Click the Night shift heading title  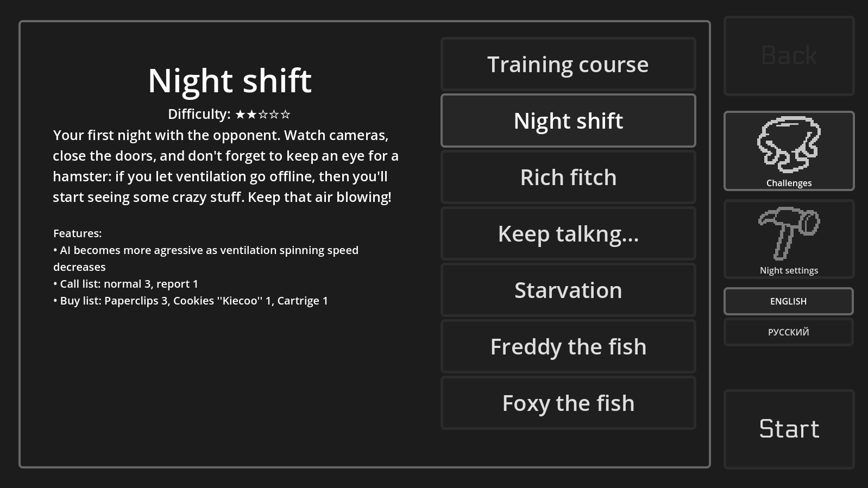tap(230, 81)
